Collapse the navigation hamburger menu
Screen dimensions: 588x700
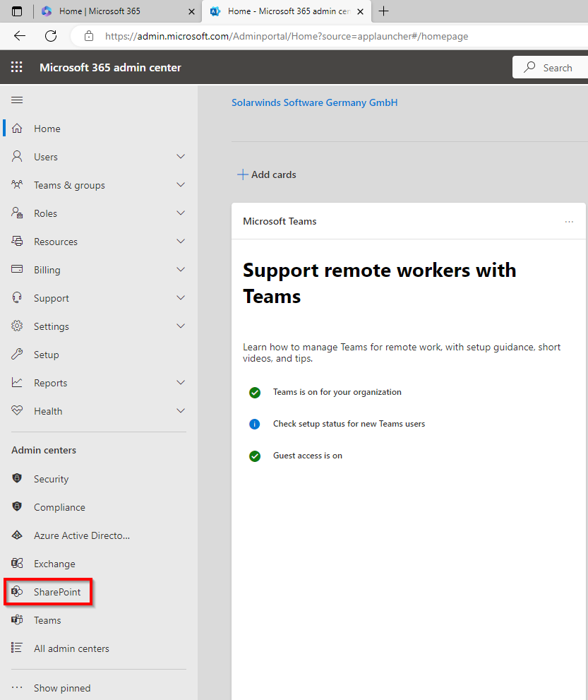coord(17,100)
